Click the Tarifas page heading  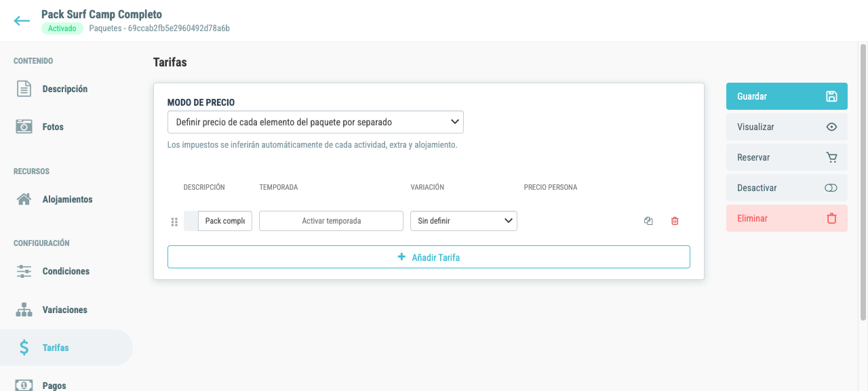[170, 62]
